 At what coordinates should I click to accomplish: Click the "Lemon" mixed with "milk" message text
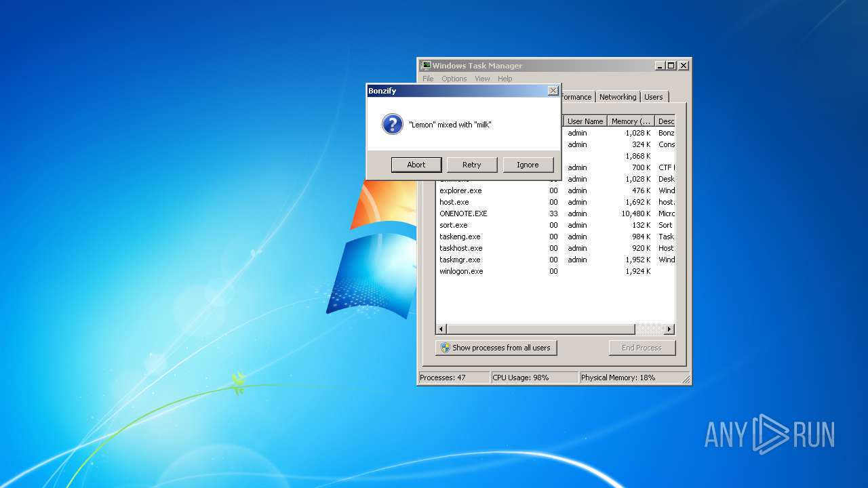pos(450,125)
